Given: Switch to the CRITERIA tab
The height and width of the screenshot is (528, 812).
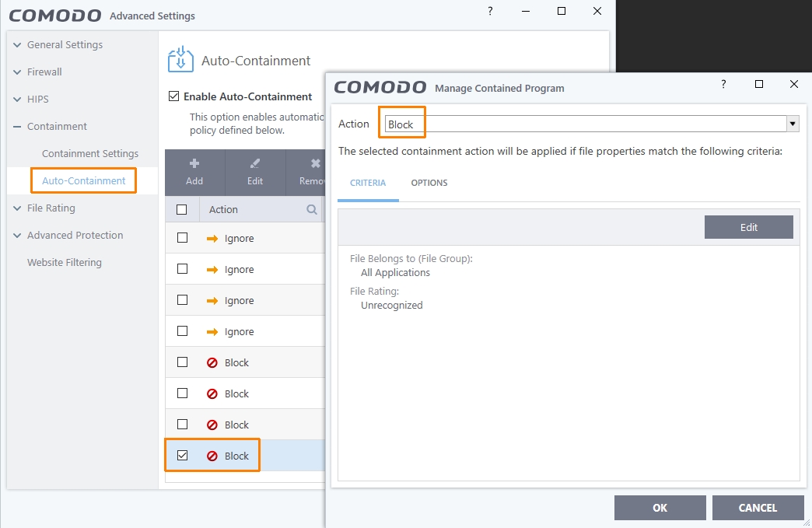Looking at the screenshot, I should coord(368,183).
